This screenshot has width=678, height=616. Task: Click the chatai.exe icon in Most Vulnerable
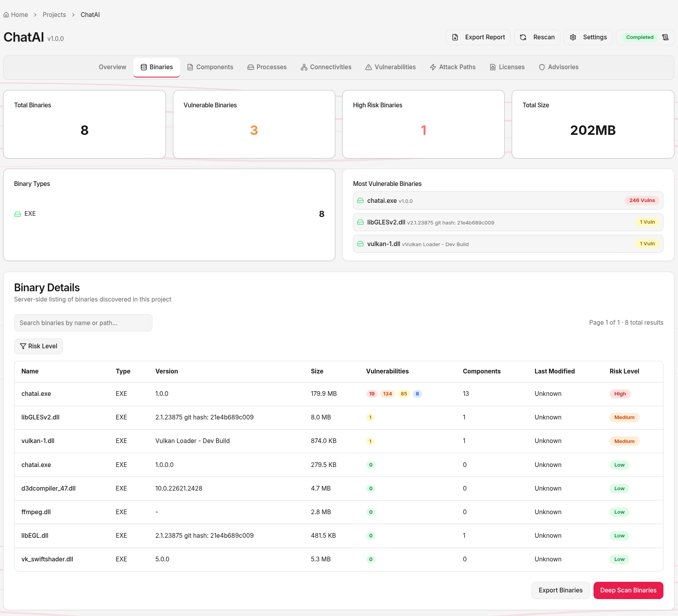pyautogui.click(x=360, y=201)
